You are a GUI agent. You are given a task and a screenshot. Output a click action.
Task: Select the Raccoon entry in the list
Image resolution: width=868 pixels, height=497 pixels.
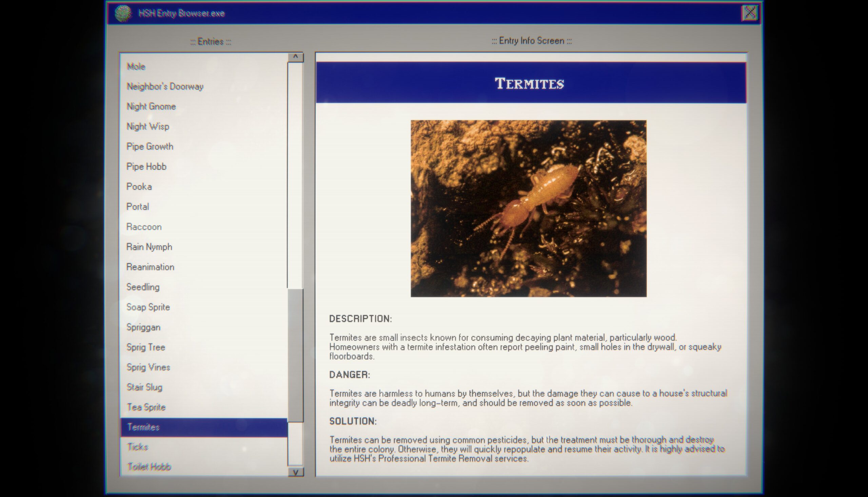(x=143, y=227)
